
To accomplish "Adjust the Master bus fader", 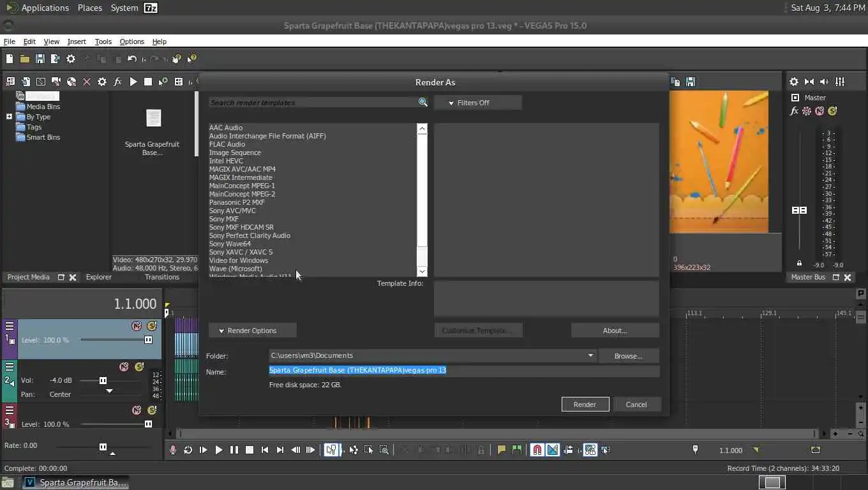I will tap(799, 210).
